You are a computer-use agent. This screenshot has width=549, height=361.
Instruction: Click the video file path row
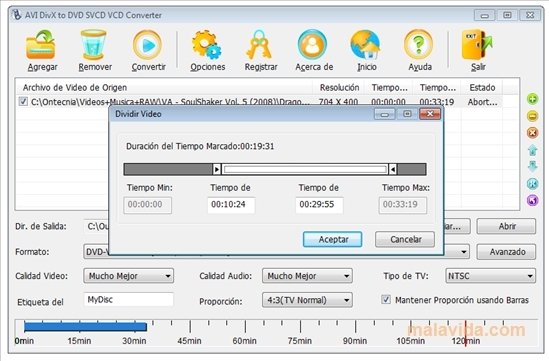tap(170, 102)
